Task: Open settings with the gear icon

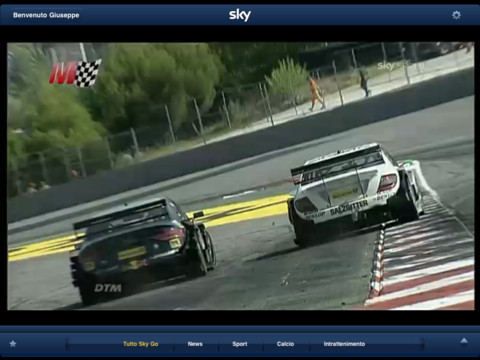Action: tap(456, 15)
